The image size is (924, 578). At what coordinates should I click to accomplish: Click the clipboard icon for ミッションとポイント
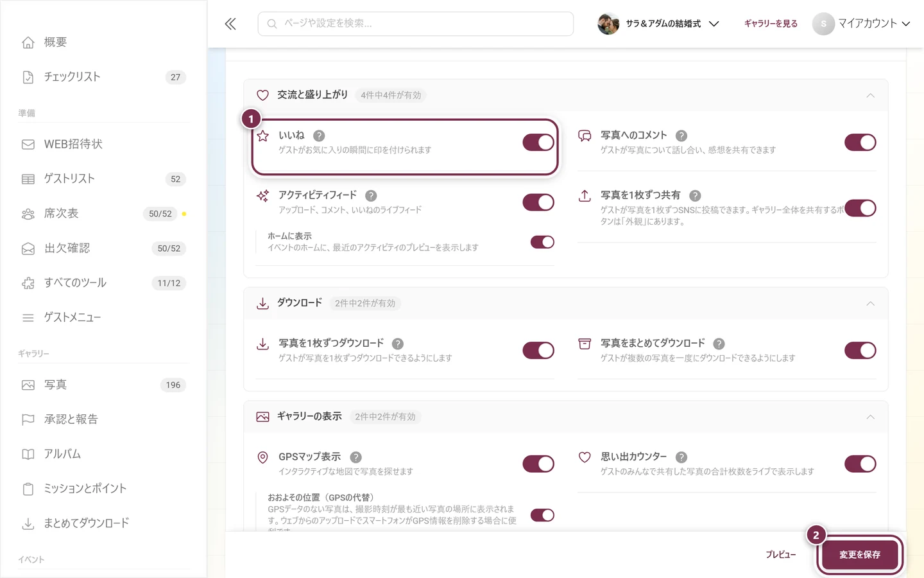[x=28, y=489]
